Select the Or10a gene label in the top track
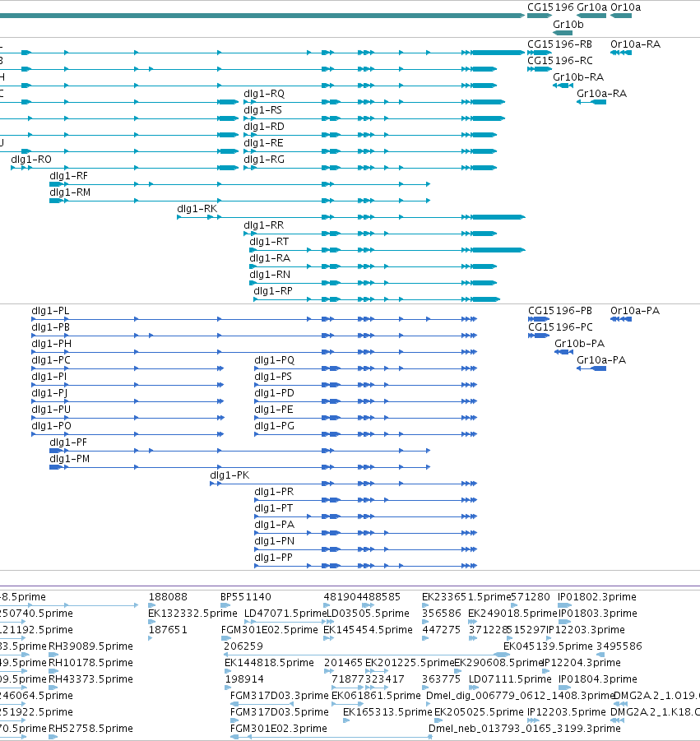This screenshot has width=700, height=741. tap(625, 7)
